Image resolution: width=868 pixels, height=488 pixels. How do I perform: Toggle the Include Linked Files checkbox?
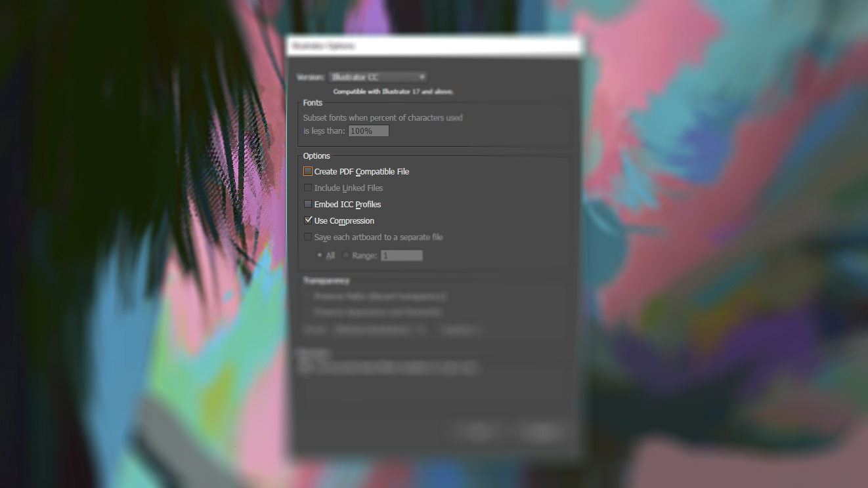pyautogui.click(x=308, y=188)
